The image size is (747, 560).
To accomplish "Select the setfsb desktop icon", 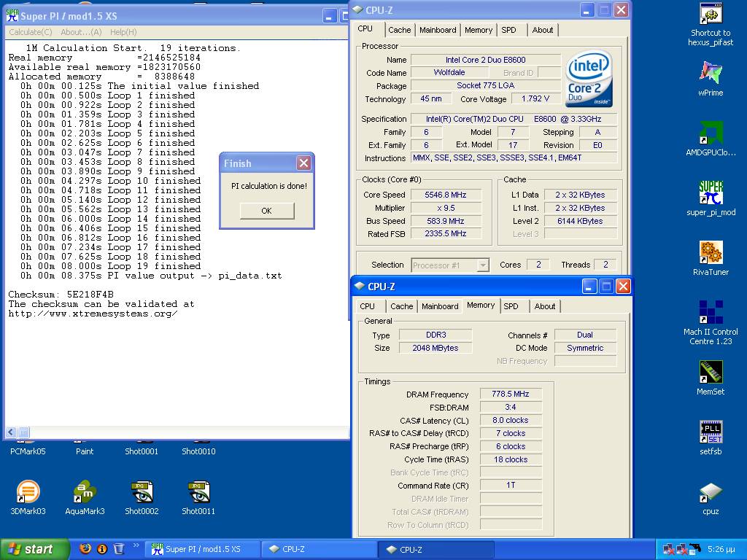I will 711,432.
